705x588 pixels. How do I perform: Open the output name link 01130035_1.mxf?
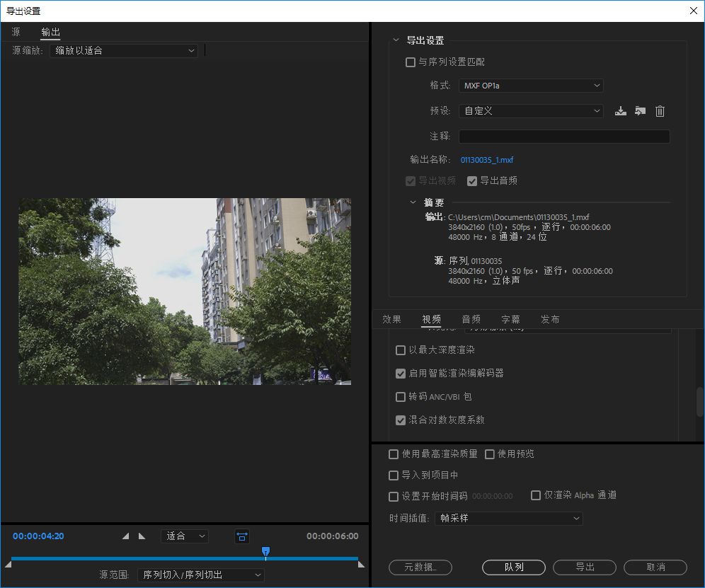click(x=487, y=160)
